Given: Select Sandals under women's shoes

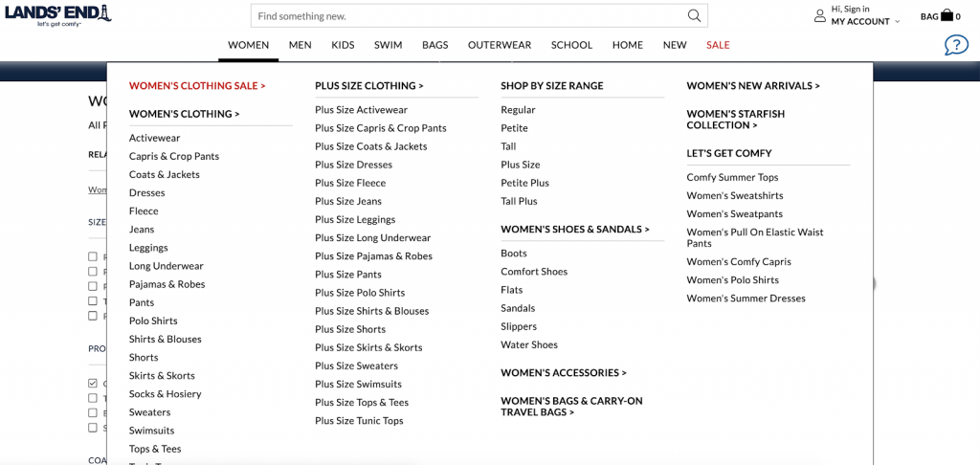Looking at the screenshot, I should [518, 308].
